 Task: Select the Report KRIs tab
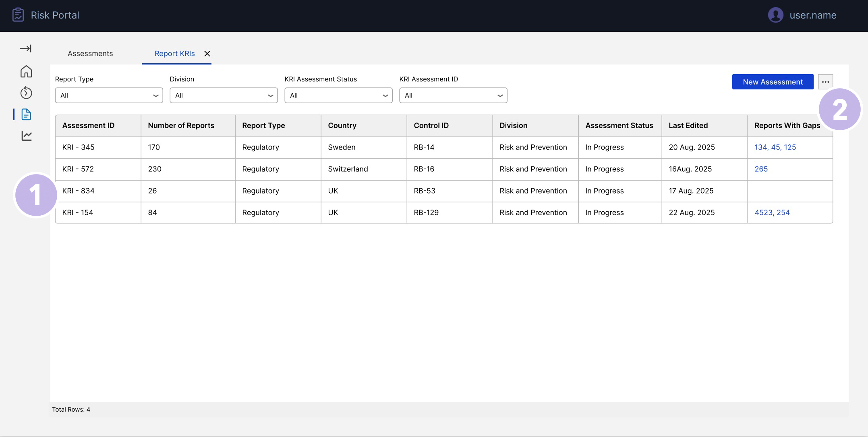tap(174, 54)
